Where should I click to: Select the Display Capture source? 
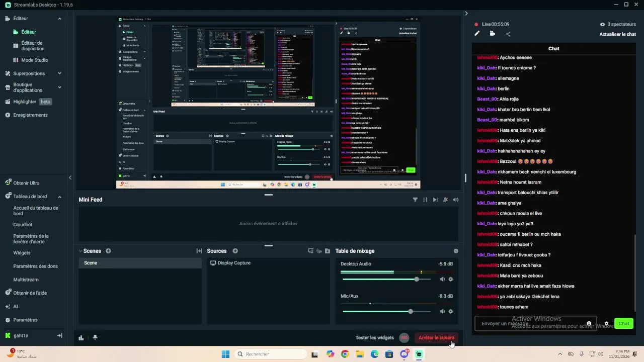(269, 263)
